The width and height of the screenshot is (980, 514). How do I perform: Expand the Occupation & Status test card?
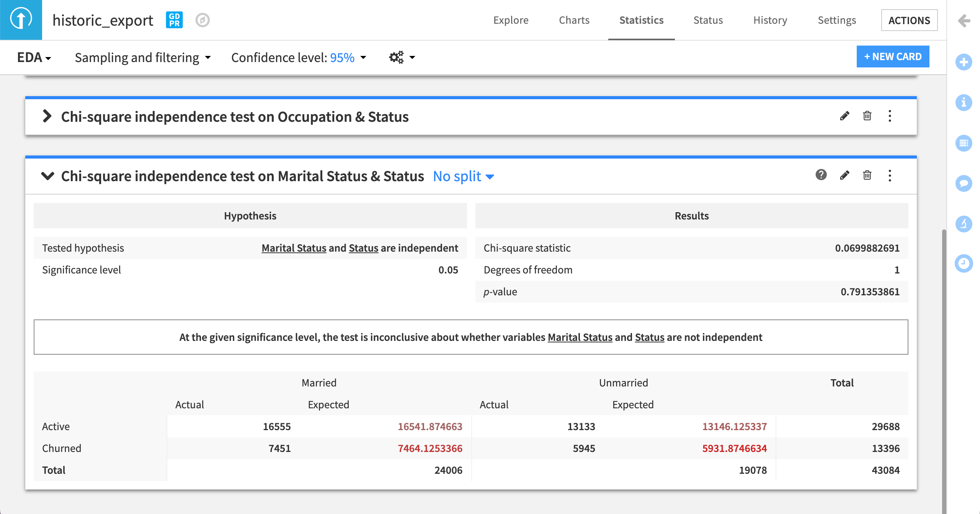point(47,116)
